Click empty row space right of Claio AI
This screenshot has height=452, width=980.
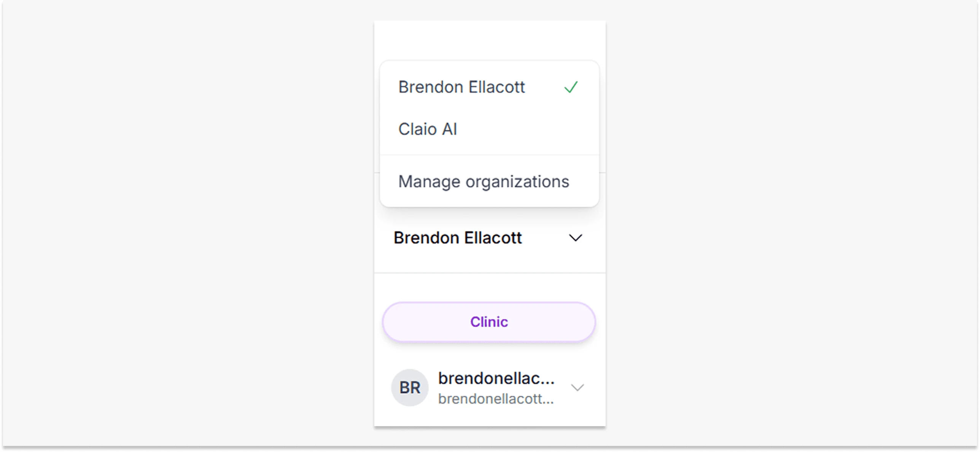(x=533, y=129)
